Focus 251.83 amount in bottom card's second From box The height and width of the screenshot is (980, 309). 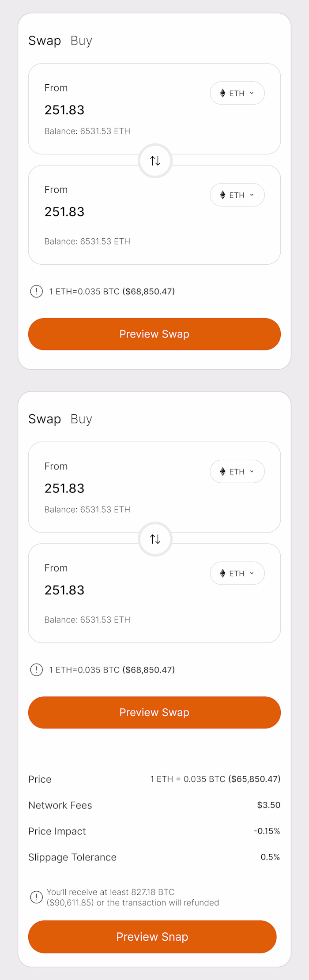(64, 590)
